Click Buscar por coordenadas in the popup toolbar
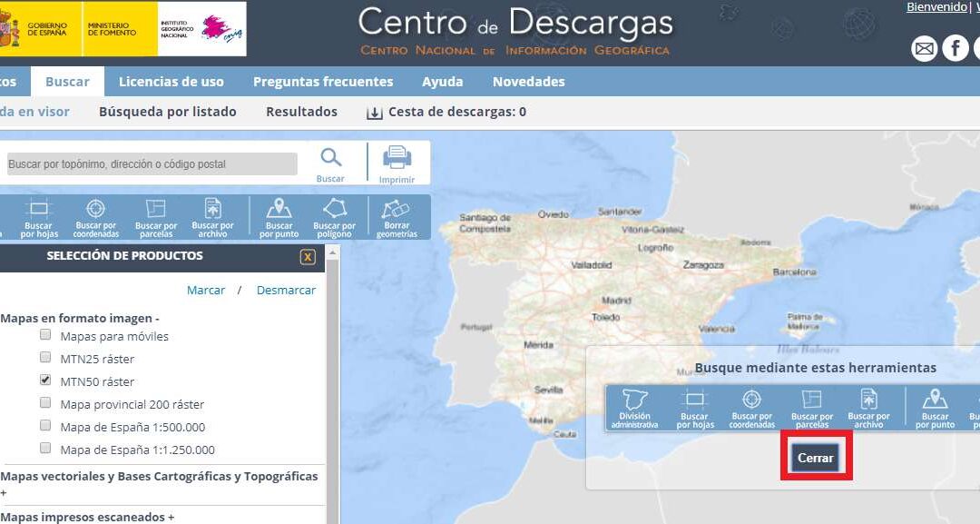The height and width of the screenshot is (524, 980). [x=752, y=409]
